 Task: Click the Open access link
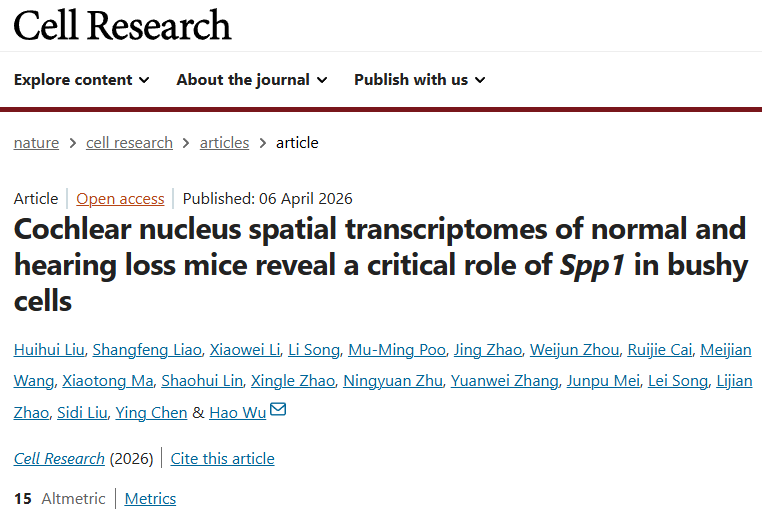120,198
